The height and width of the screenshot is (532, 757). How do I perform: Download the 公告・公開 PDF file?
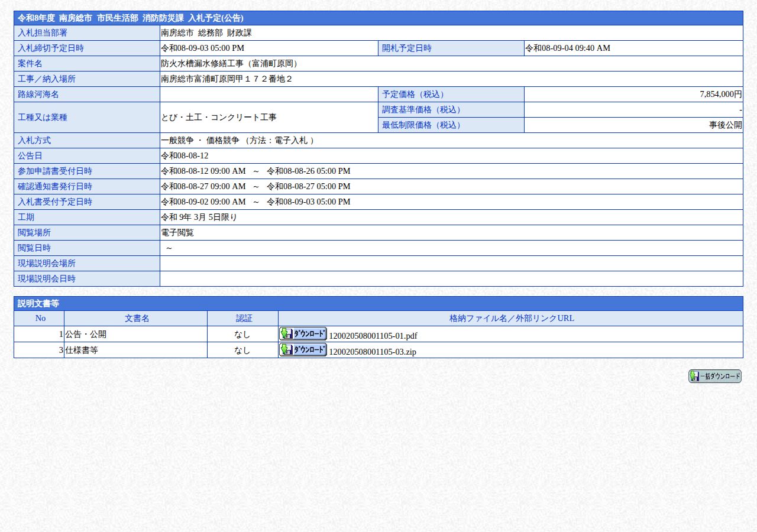point(303,334)
